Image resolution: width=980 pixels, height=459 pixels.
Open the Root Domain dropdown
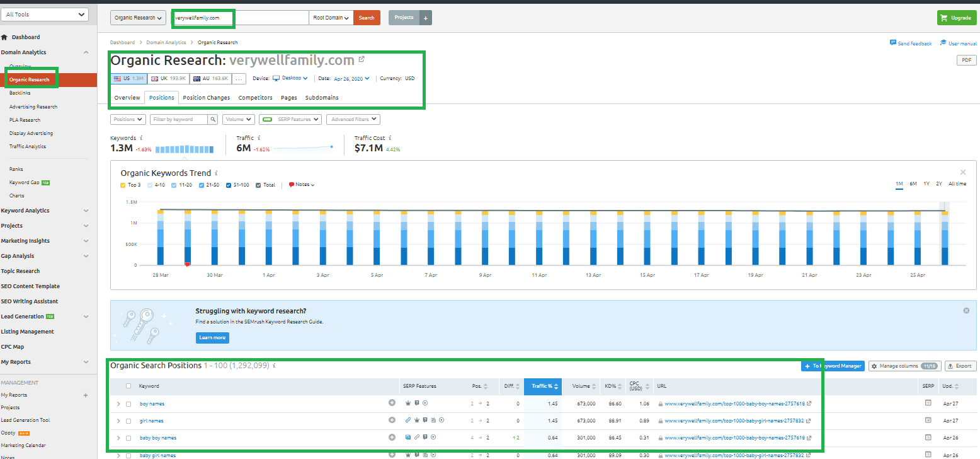[x=331, y=18]
